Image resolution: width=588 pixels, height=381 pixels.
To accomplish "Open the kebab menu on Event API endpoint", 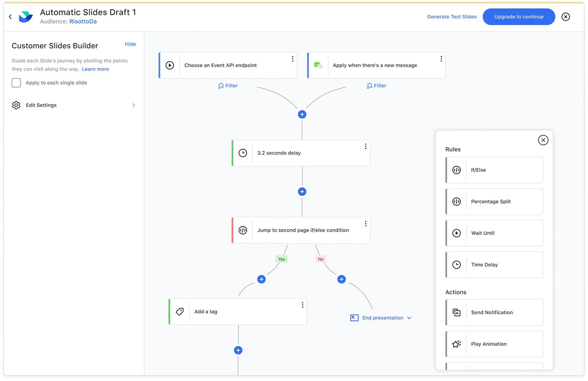I will point(293,59).
